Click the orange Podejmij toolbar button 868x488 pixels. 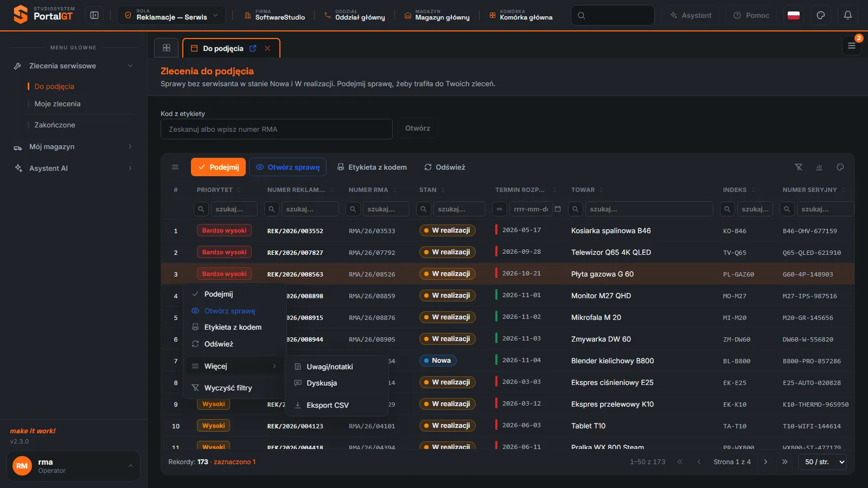click(218, 167)
